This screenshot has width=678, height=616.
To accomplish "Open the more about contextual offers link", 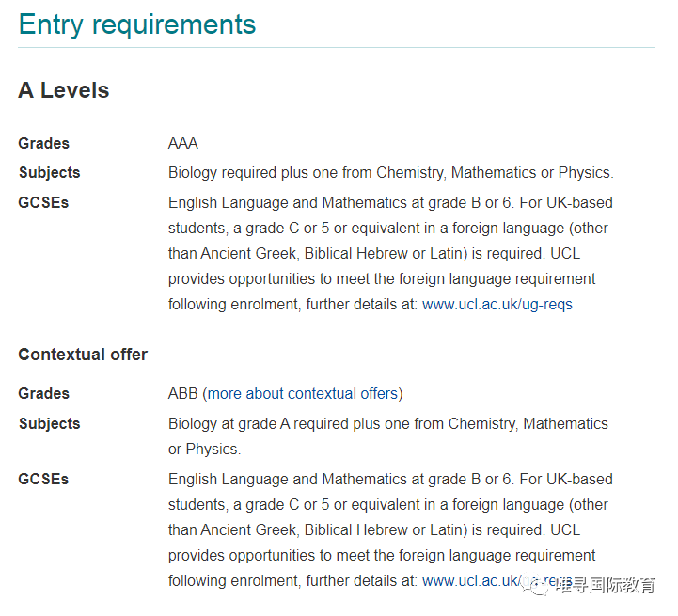I will 302,394.
